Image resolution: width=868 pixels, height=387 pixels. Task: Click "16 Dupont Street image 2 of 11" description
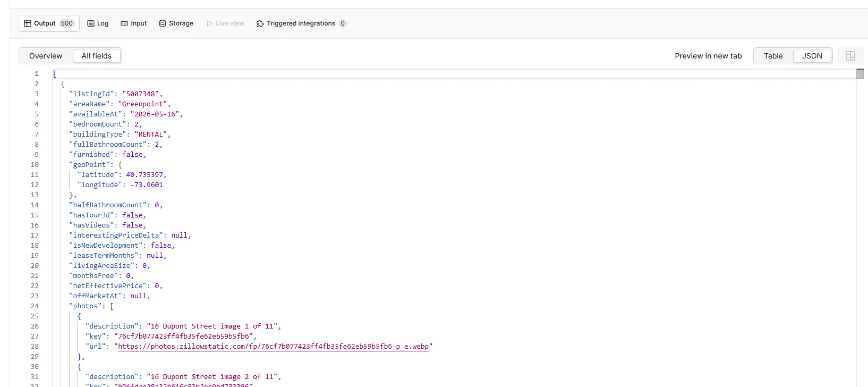212,377
